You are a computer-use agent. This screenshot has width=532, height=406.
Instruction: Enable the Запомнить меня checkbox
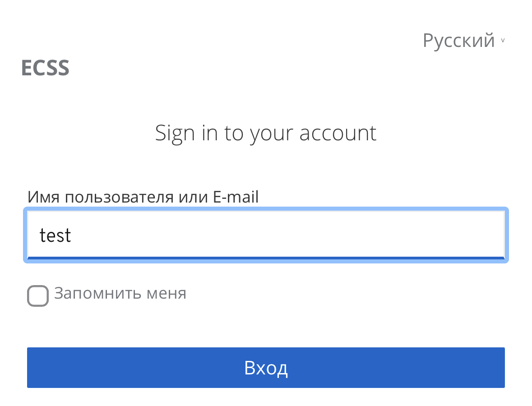pyautogui.click(x=37, y=296)
